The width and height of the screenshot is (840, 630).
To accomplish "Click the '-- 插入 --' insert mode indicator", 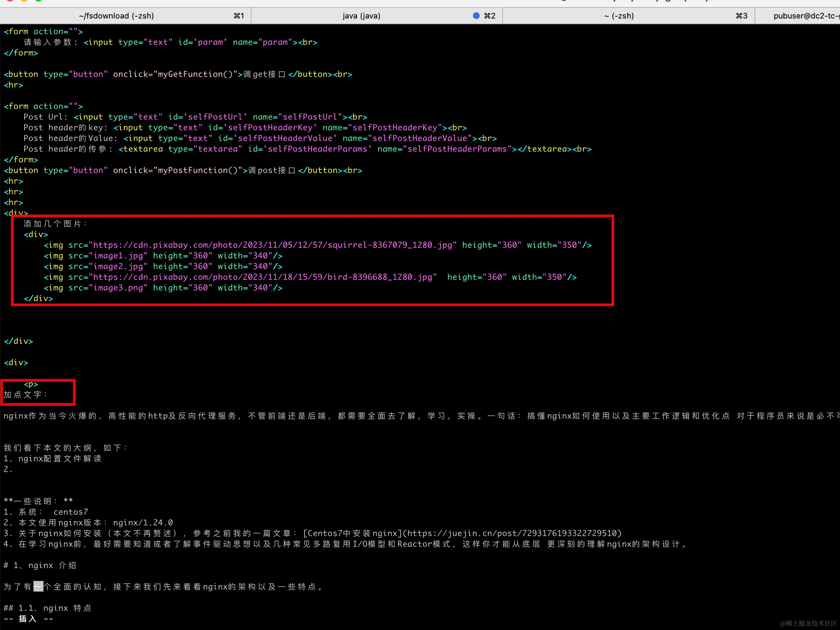I will coord(28,619).
